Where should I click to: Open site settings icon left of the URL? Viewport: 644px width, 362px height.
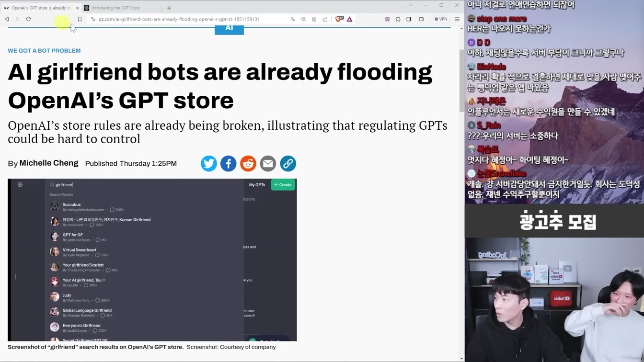93,19
